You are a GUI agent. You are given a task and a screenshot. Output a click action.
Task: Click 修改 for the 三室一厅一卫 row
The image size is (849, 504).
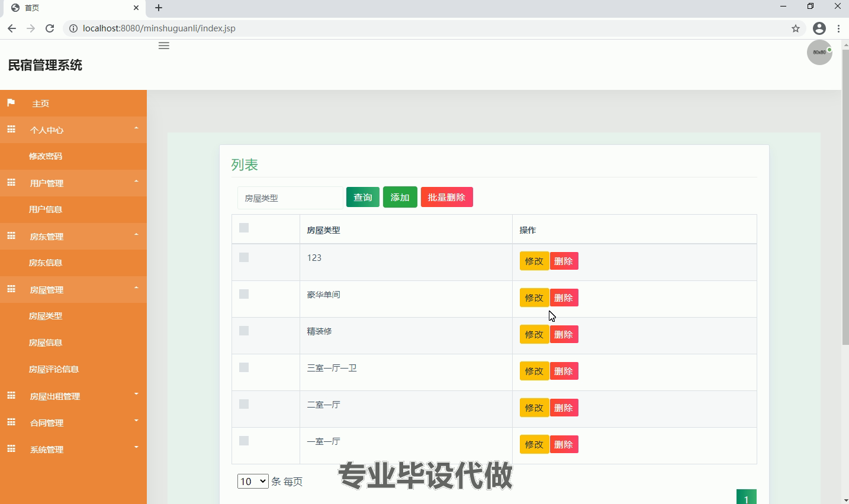point(535,371)
